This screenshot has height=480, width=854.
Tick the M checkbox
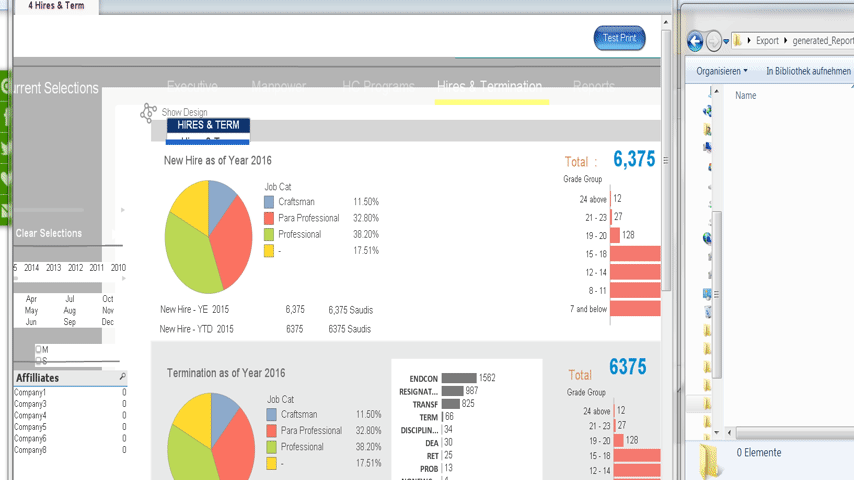click(x=38, y=349)
